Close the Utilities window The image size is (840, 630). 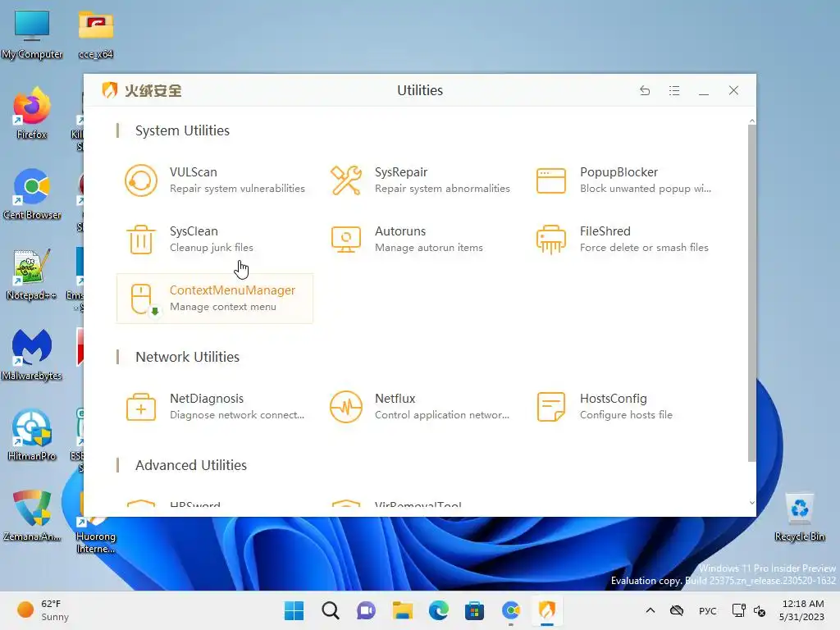733,90
